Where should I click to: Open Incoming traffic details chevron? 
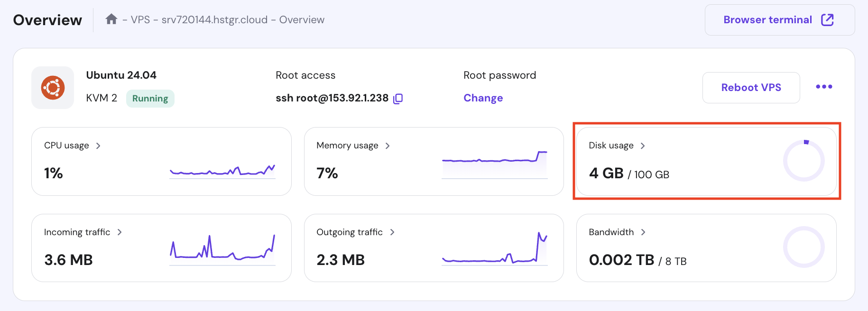[120, 232]
